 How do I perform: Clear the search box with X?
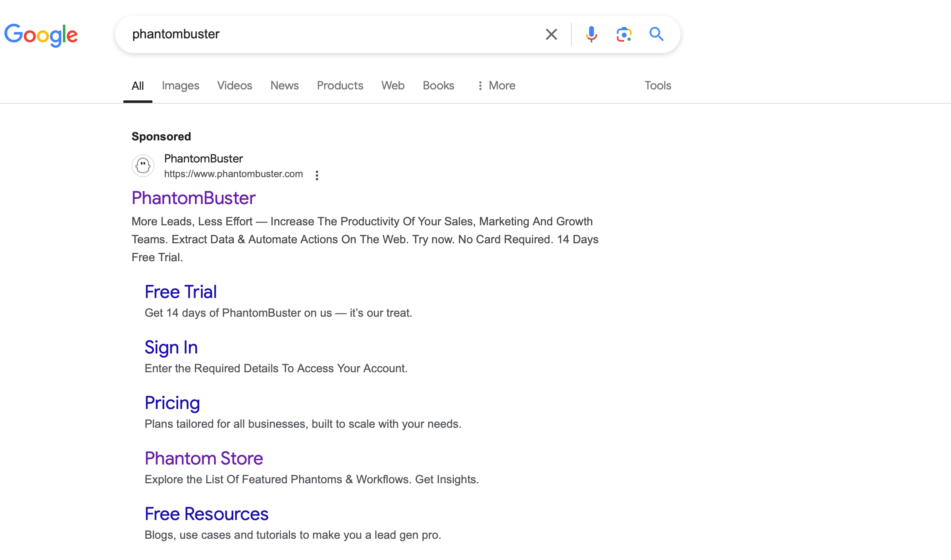[x=551, y=34]
